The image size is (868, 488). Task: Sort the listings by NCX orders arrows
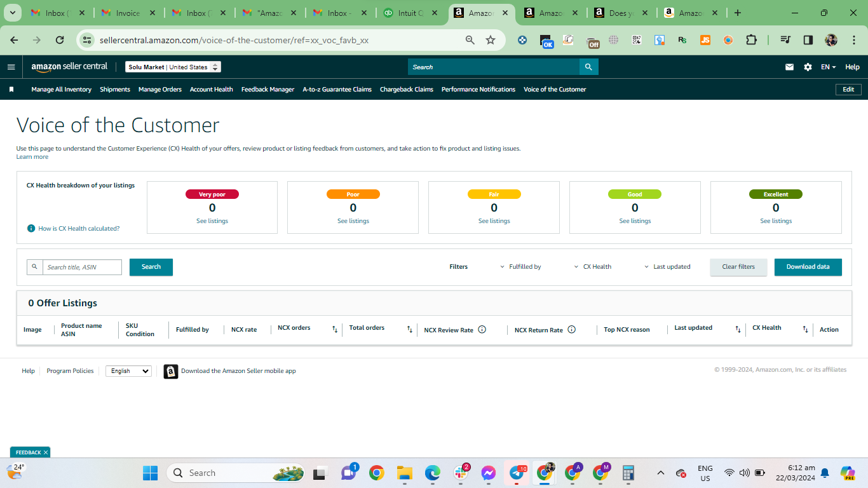[335, 329]
